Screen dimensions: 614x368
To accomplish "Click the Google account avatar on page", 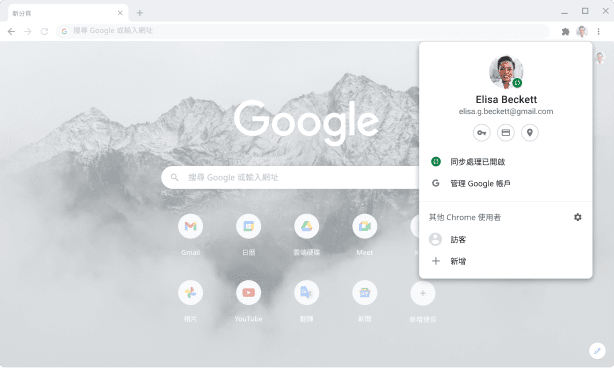I will click(600, 58).
